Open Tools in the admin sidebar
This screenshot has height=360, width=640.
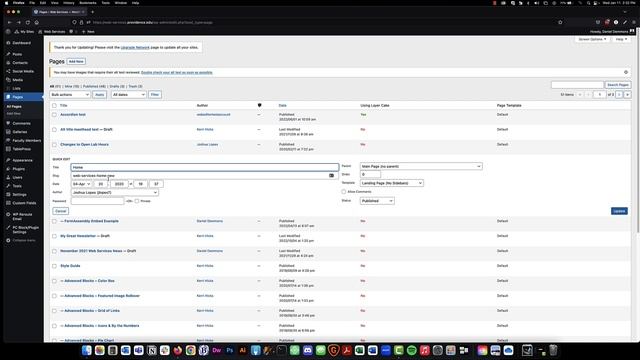pyautogui.click(x=17, y=186)
